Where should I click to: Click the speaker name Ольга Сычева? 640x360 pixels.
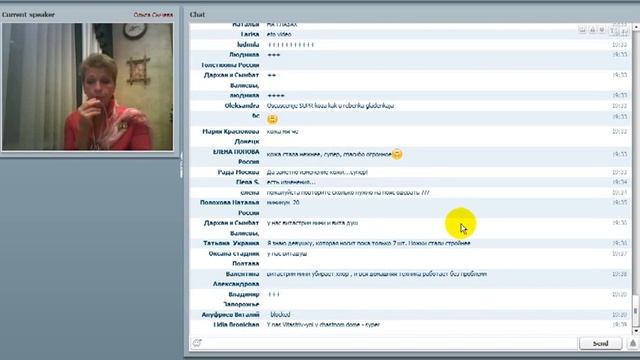(153, 15)
